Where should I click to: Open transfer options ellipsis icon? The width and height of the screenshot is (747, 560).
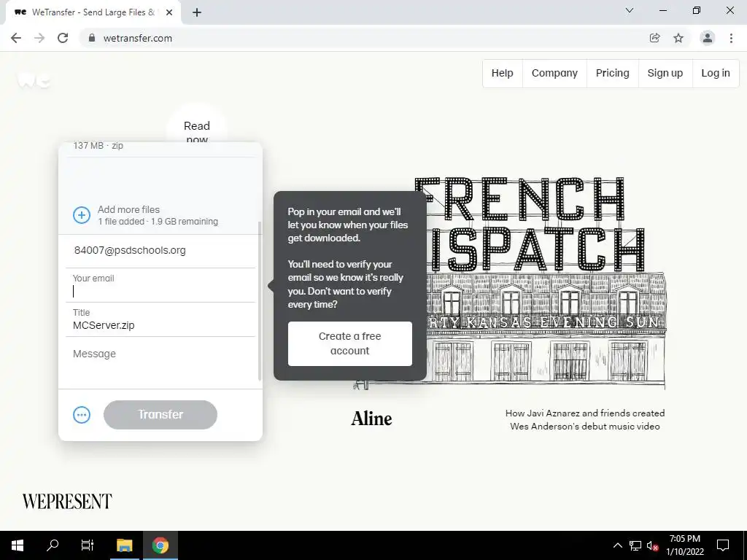tap(82, 415)
